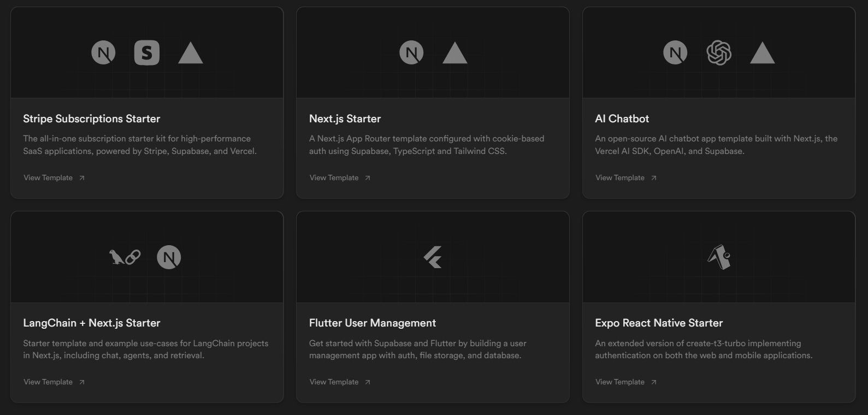The image size is (868, 415).
Task: Open View Template for LangChain + Next.js Starter
Action: [54, 382]
